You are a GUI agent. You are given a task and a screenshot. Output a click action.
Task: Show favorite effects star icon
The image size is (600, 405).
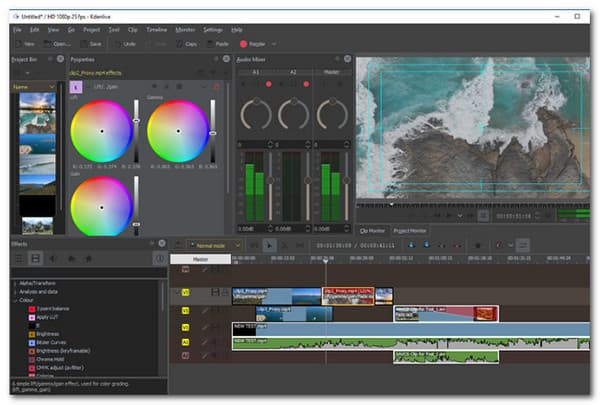click(88, 259)
